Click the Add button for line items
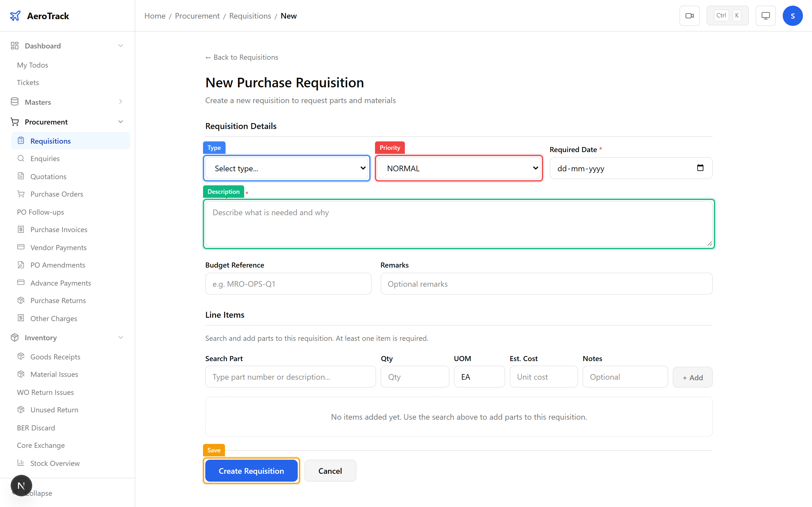Image resolution: width=812 pixels, height=507 pixels. (692, 377)
